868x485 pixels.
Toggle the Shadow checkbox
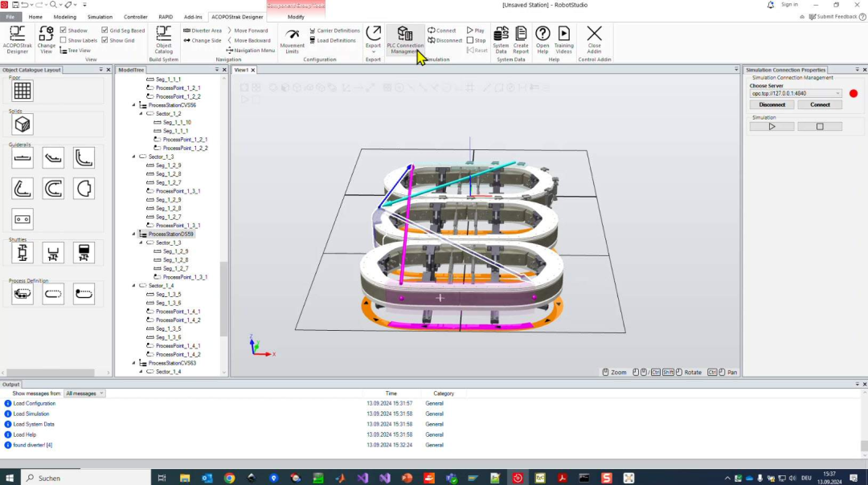(x=63, y=31)
